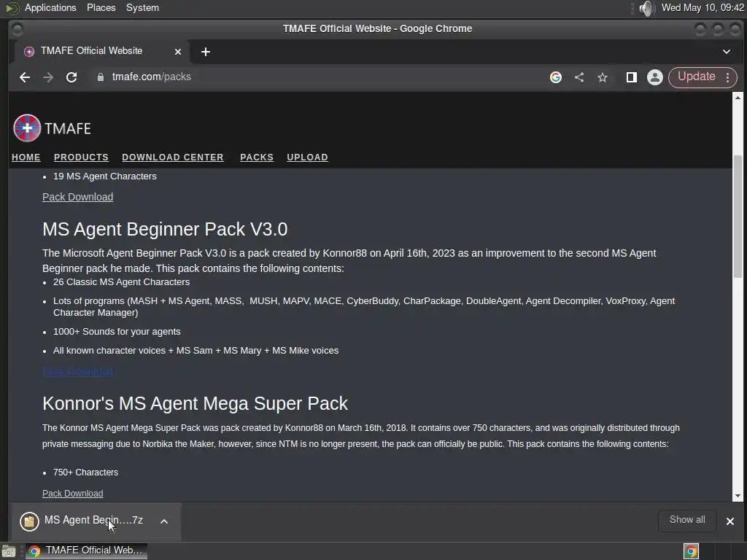Bookmark this tab with the star icon

pyautogui.click(x=603, y=77)
